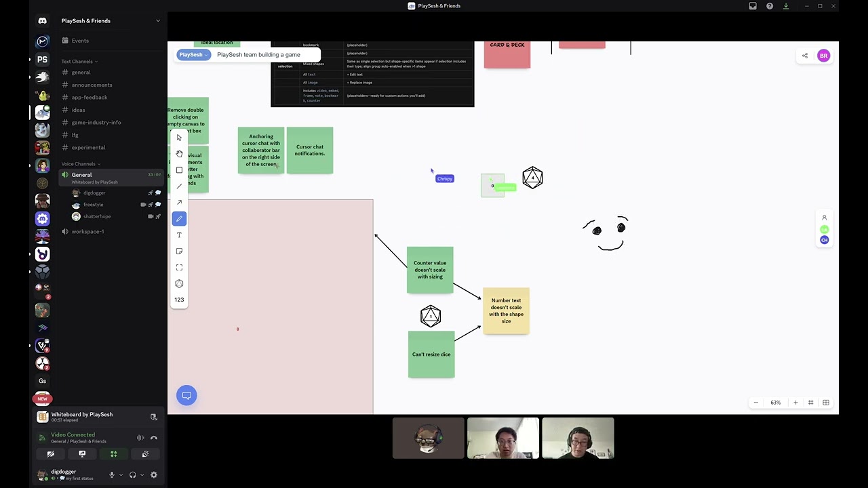The image size is (868, 488).
Task: Select the arrow tool
Action: [179, 202]
